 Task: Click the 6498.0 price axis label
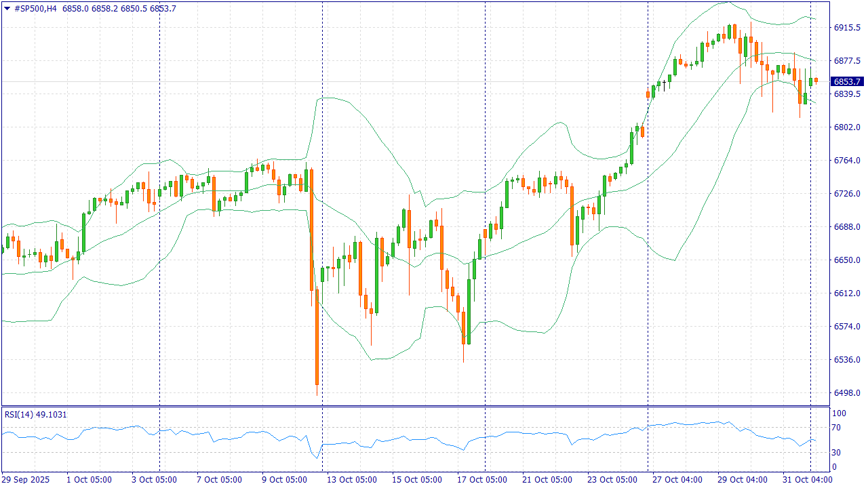847,393
